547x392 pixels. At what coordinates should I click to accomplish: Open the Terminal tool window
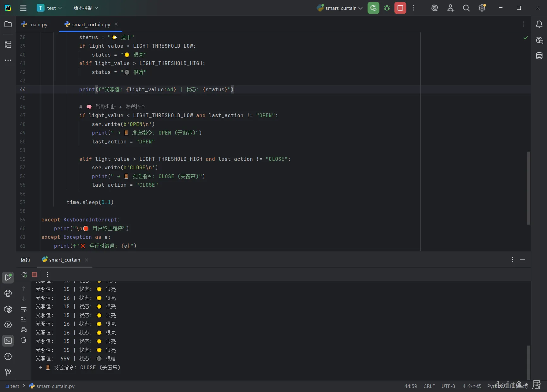(x=8, y=341)
